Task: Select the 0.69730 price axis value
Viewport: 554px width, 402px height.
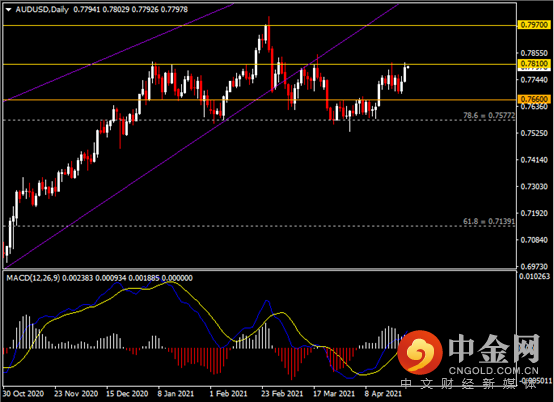Action: [x=534, y=266]
